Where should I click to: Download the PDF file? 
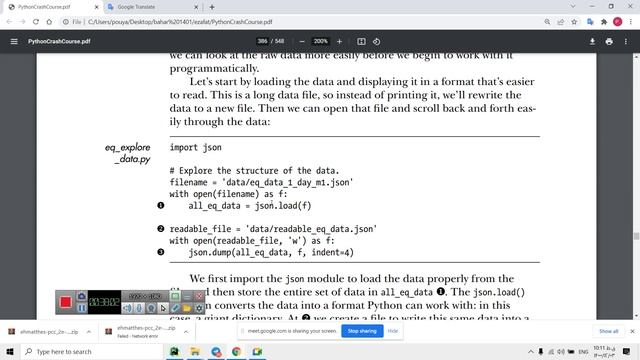point(592,41)
